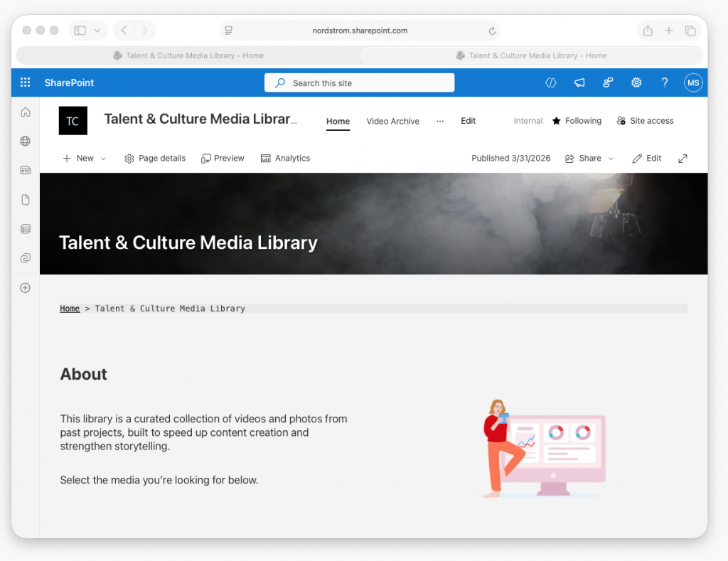Select the Home navigation tab

pyautogui.click(x=338, y=121)
